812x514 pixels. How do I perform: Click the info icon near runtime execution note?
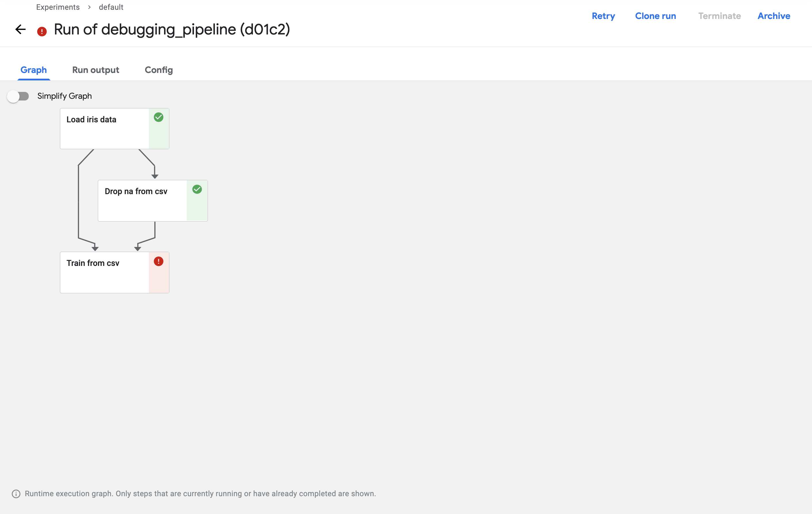tap(16, 493)
